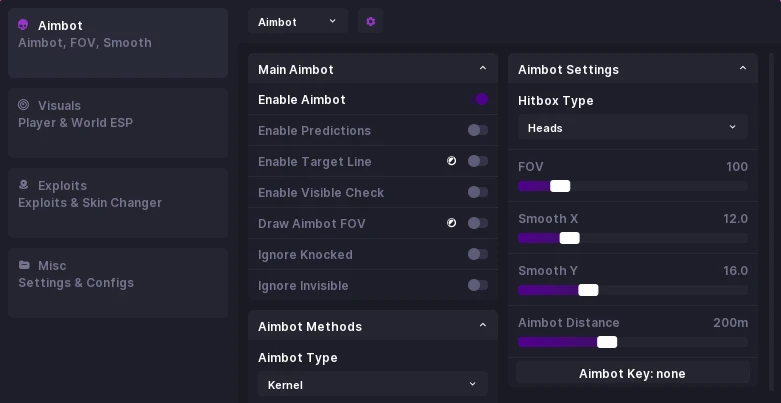781x403 pixels.
Task: Collapse the Main Aimbot section chevron
Action: [x=483, y=68]
